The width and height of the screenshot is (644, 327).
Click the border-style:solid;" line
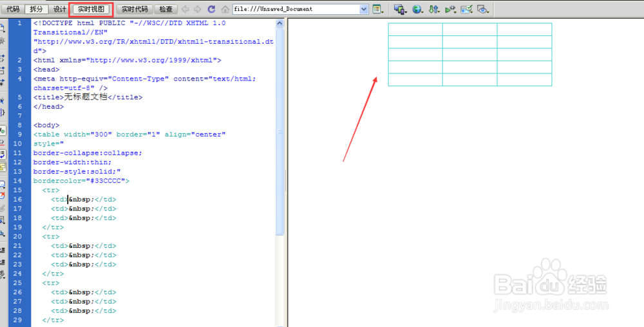point(77,171)
